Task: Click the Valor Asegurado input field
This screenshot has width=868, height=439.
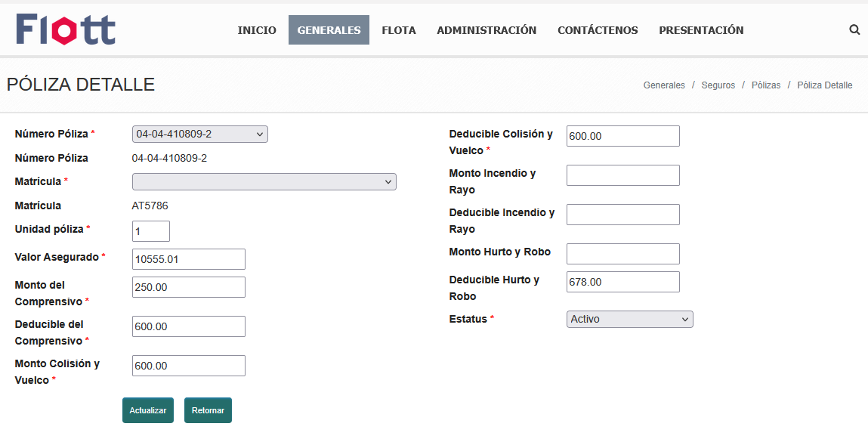Action: pyautogui.click(x=188, y=259)
